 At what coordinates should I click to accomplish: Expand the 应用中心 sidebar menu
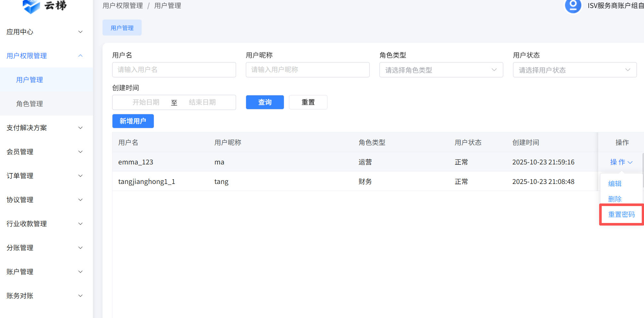pyautogui.click(x=45, y=32)
